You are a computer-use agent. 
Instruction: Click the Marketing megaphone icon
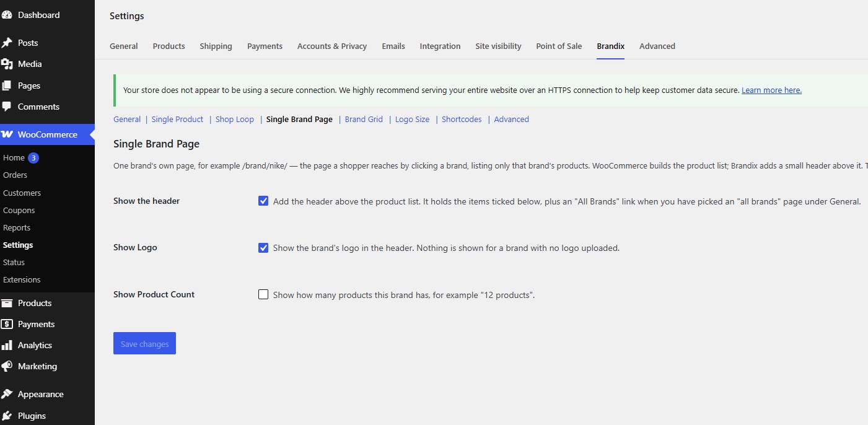[x=7, y=366]
